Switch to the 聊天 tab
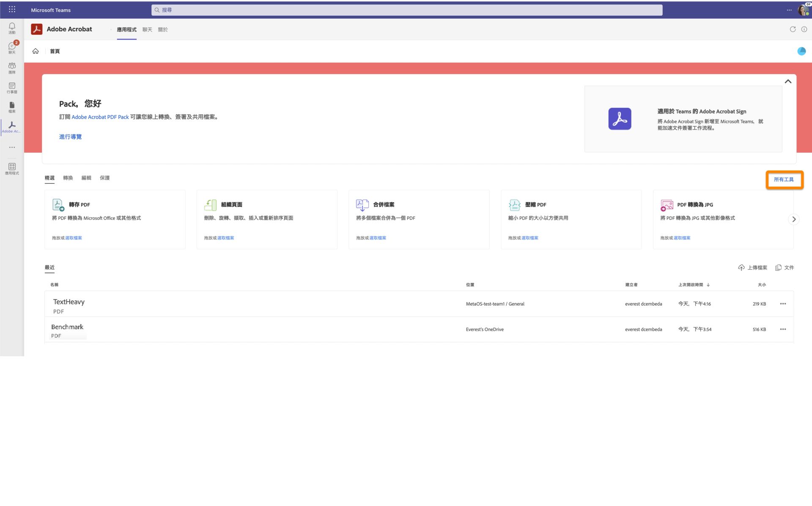Image resolution: width=812 pixels, height=506 pixels. click(147, 30)
